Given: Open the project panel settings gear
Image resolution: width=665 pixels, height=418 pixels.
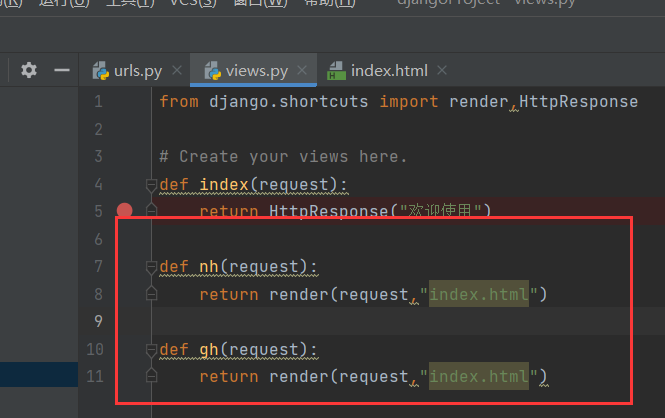Looking at the screenshot, I should (29, 70).
